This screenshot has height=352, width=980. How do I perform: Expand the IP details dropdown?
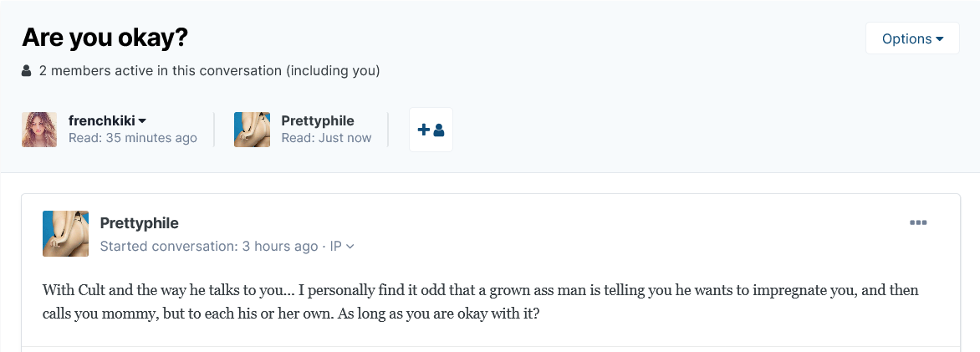tap(342, 247)
